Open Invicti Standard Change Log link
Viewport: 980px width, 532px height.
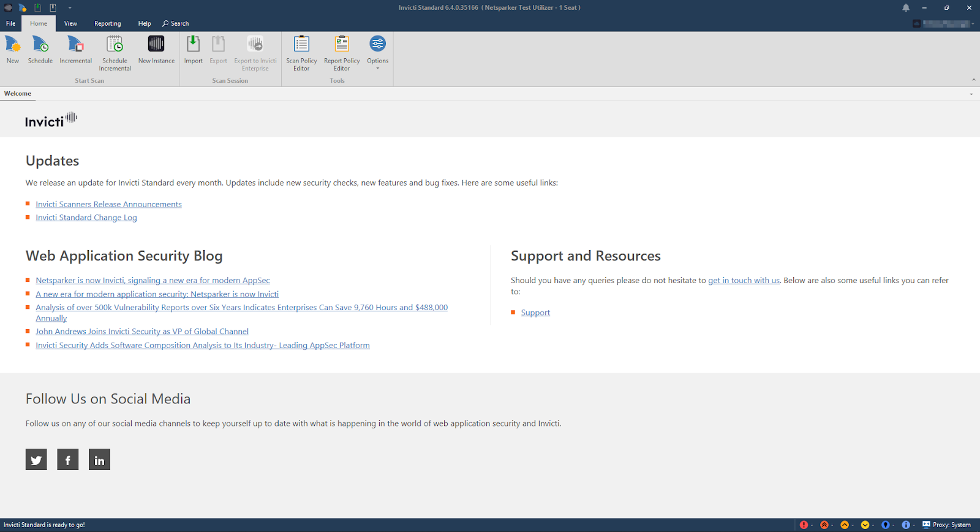pos(86,218)
